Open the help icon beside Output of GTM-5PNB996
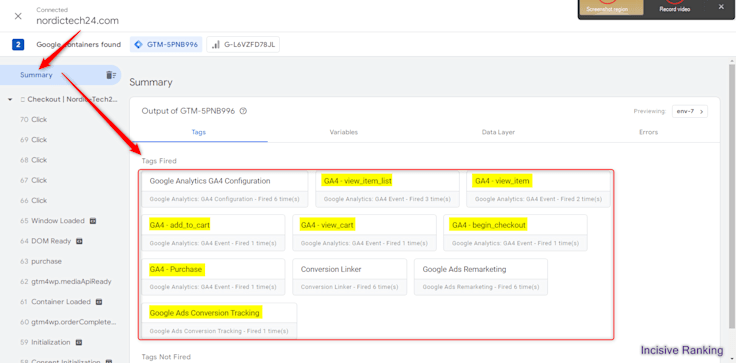Image resolution: width=736 pixels, height=363 pixels. (243, 111)
